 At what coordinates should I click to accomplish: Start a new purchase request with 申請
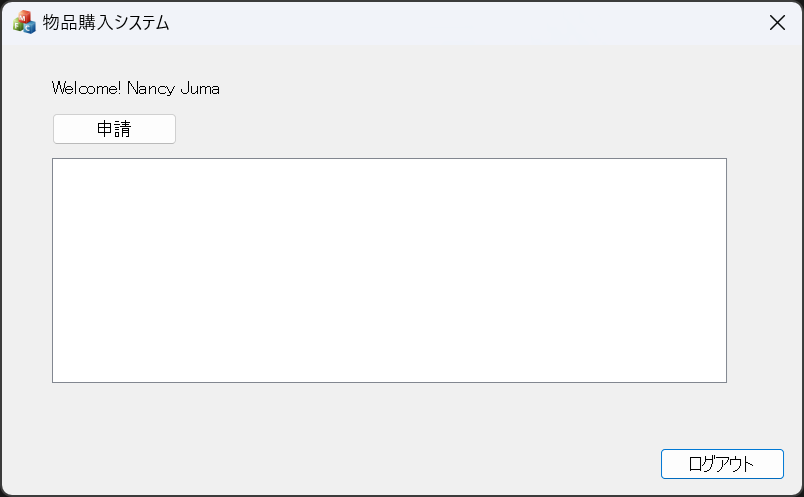point(114,129)
